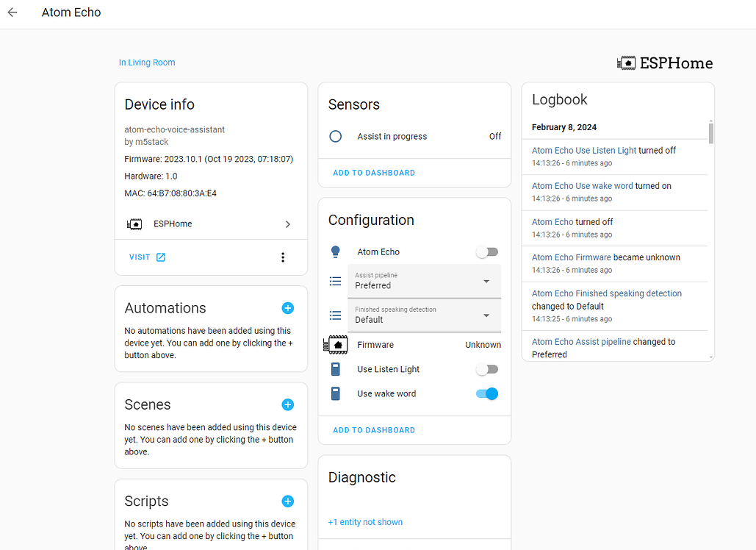This screenshot has height=550, width=756.
Task: Click the Use wake word entity icon
Action: click(x=335, y=393)
